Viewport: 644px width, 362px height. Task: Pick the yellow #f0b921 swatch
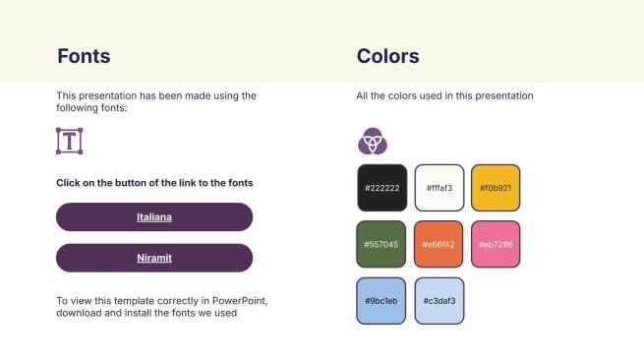496,188
